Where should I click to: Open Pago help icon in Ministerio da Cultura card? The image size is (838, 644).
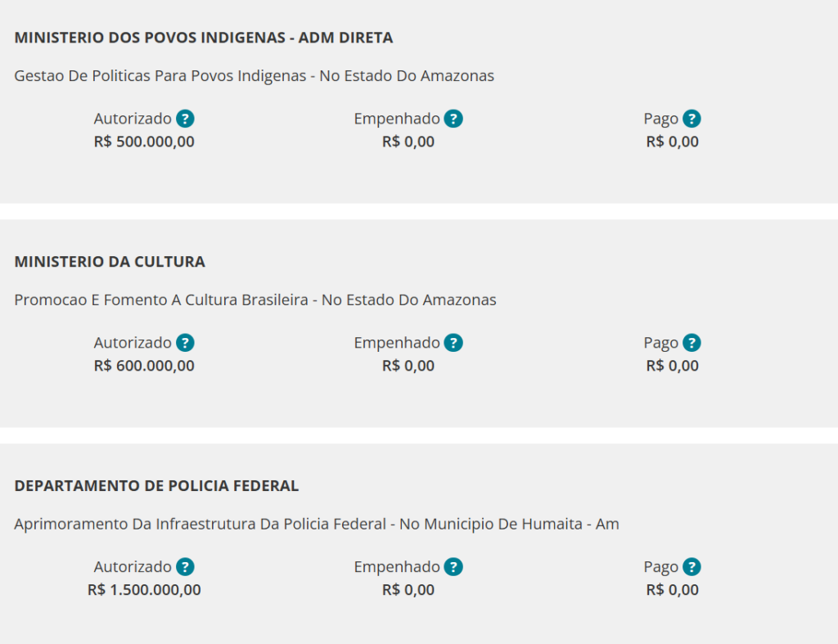coord(692,343)
